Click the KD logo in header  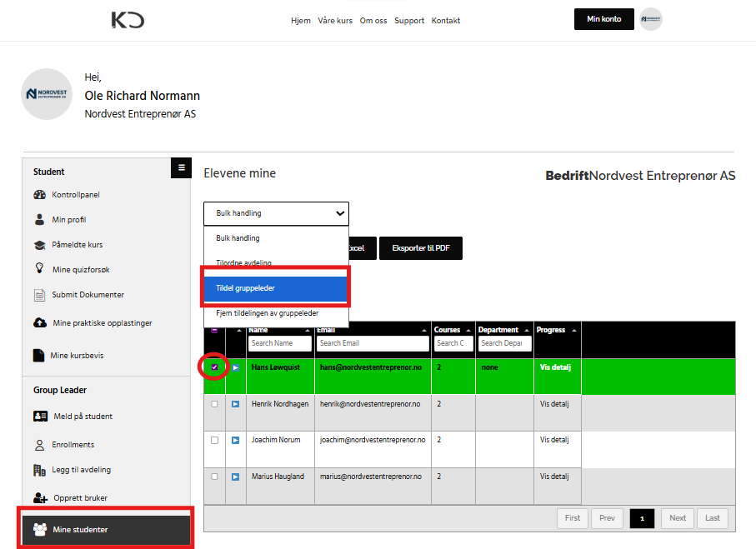[128, 20]
